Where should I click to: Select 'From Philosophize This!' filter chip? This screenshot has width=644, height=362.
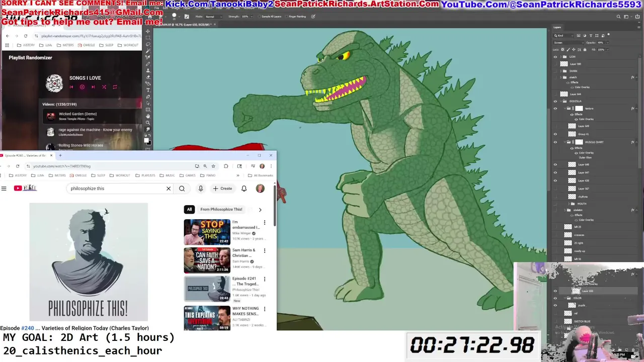pos(221,209)
